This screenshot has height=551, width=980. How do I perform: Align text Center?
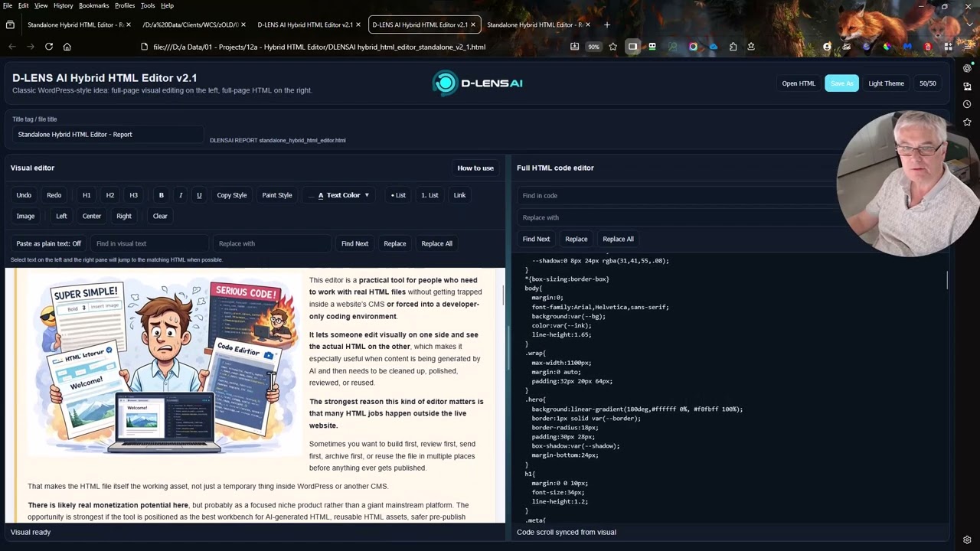click(91, 216)
